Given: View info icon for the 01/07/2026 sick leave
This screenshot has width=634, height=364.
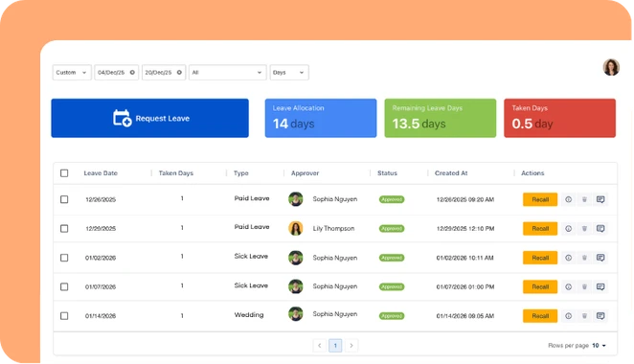Looking at the screenshot, I should (x=568, y=286).
